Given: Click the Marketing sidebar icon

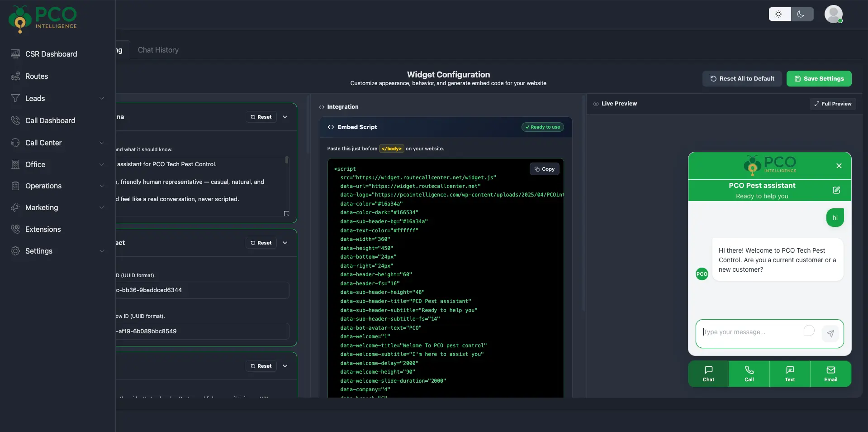Looking at the screenshot, I should pos(15,207).
